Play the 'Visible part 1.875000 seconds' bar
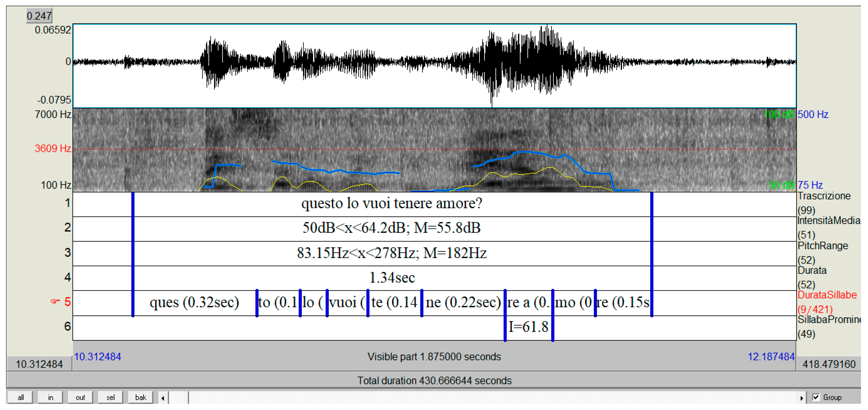Screen dimensions: 868x410 point(434,356)
